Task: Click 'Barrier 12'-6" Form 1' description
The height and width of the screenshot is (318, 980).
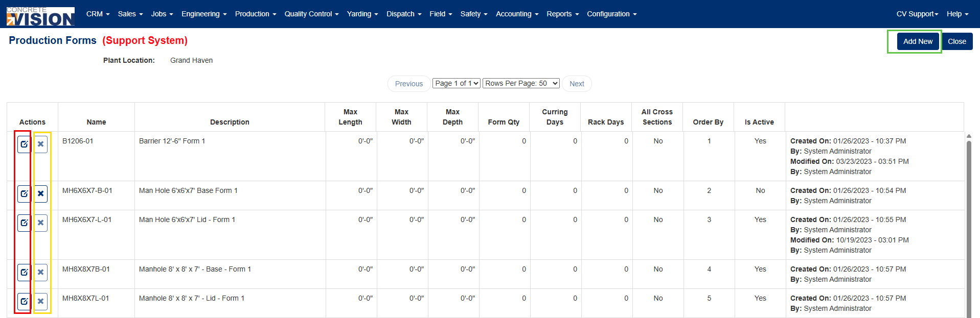Action: tap(172, 141)
